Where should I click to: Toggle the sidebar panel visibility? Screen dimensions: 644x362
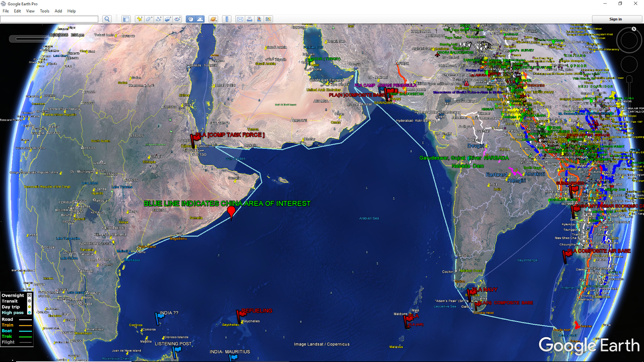[126, 19]
